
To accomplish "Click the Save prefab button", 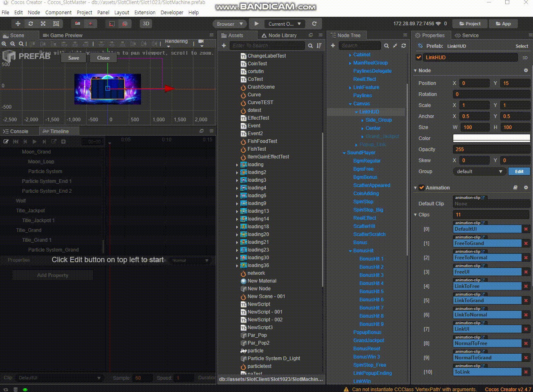I will click(x=74, y=58).
